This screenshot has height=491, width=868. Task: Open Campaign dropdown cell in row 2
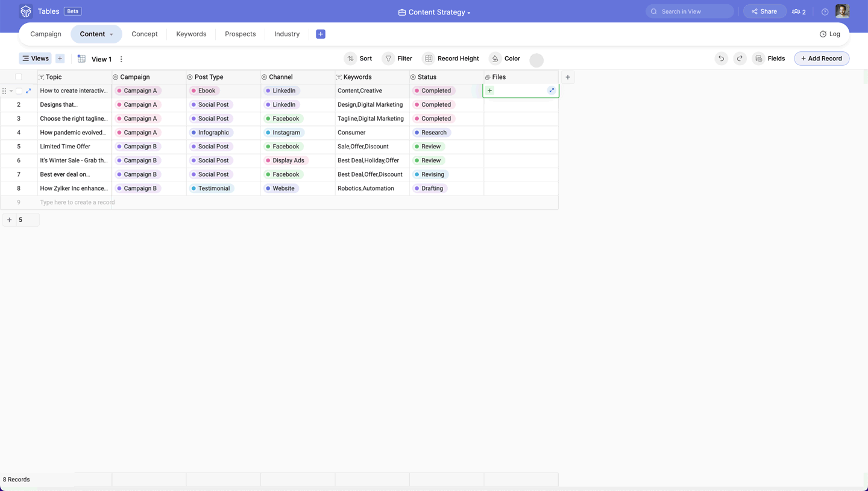click(x=149, y=105)
